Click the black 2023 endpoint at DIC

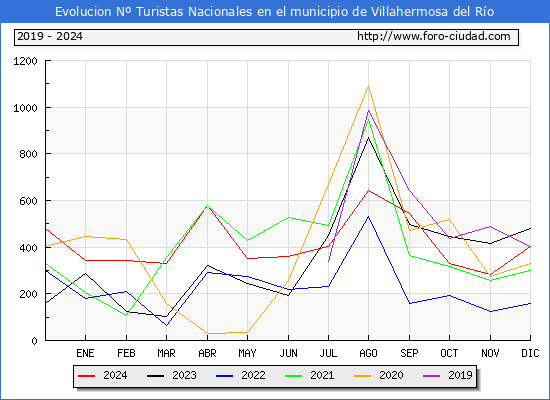point(530,228)
